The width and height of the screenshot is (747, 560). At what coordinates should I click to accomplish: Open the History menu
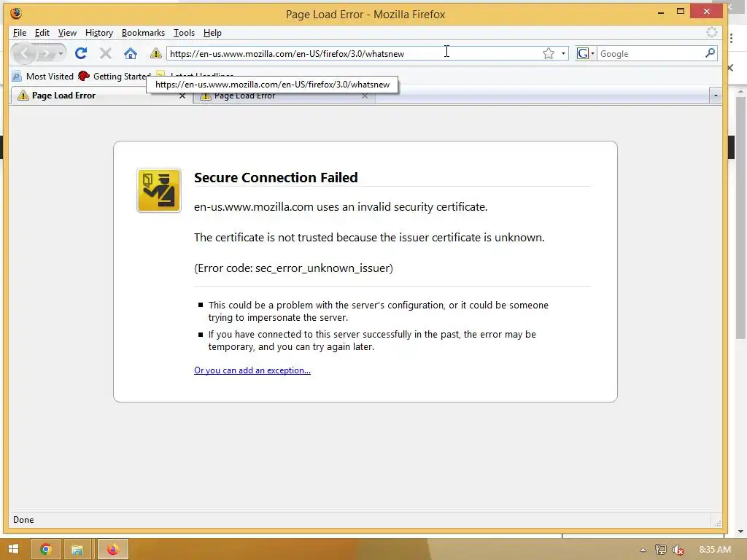(99, 33)
